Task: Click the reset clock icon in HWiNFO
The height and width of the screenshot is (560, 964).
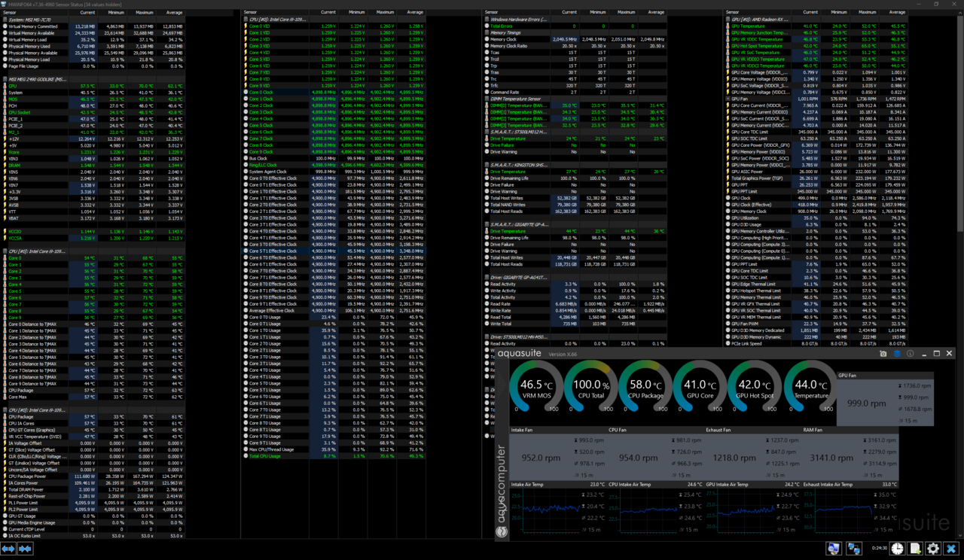Action: (x=898, y=549)
